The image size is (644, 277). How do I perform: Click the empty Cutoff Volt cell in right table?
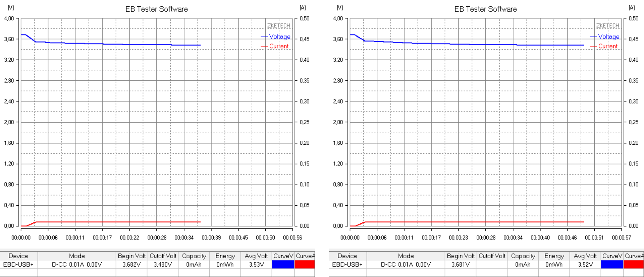point(492,264)
